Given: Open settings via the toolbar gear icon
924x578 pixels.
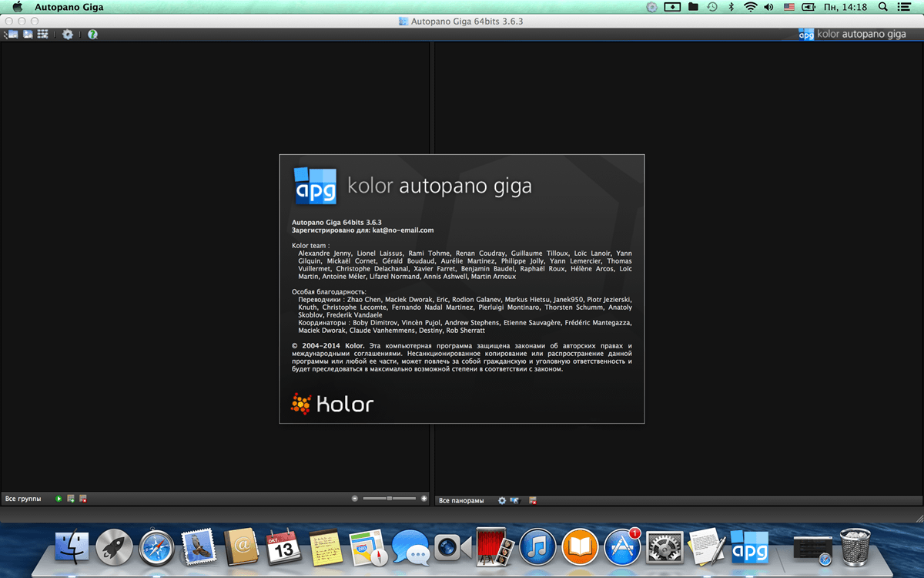Looking at the screenshot, I should click(x=68, y=35).
